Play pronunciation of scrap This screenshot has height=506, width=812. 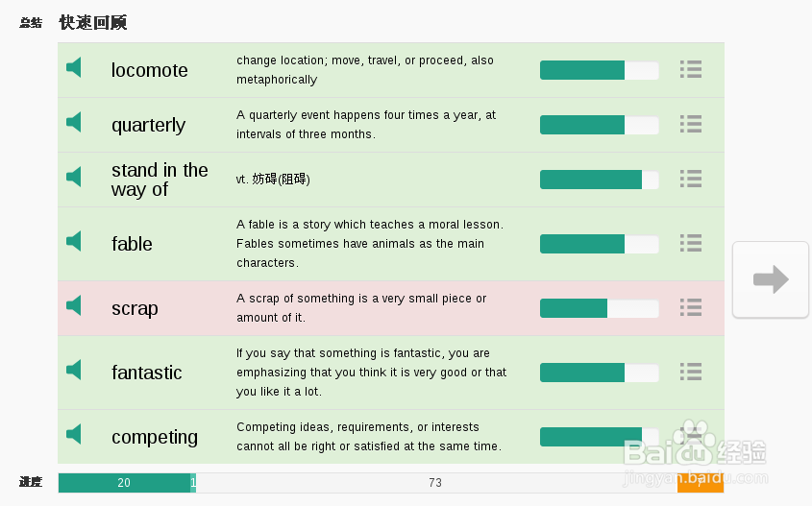point(74,305)
